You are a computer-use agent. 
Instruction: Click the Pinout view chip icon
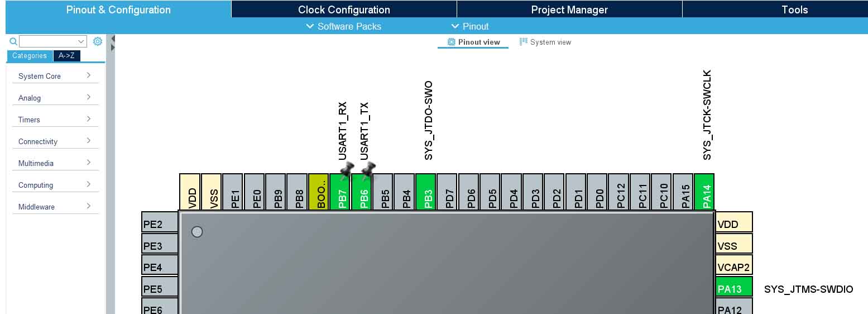(452, 42)
